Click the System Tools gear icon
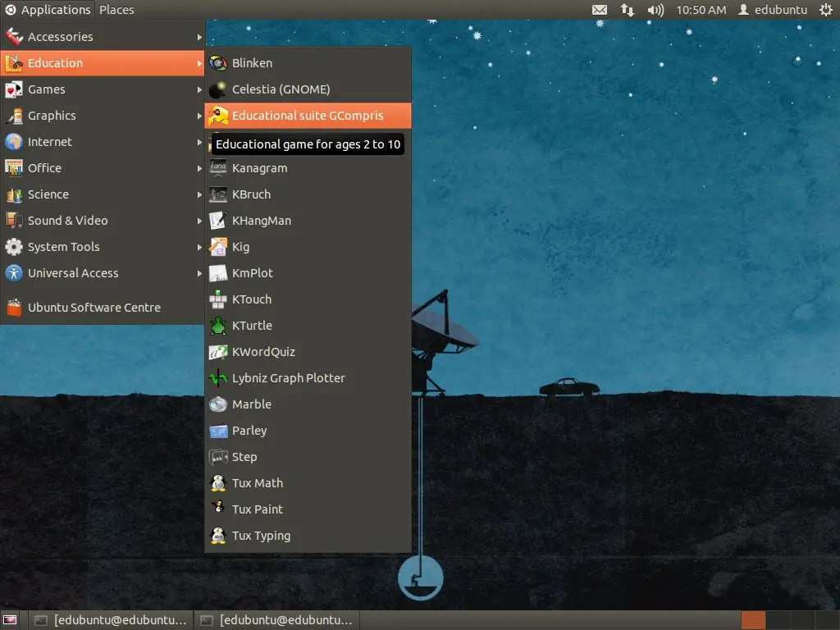Screen dimensions: 840x630 coord(14,247)
